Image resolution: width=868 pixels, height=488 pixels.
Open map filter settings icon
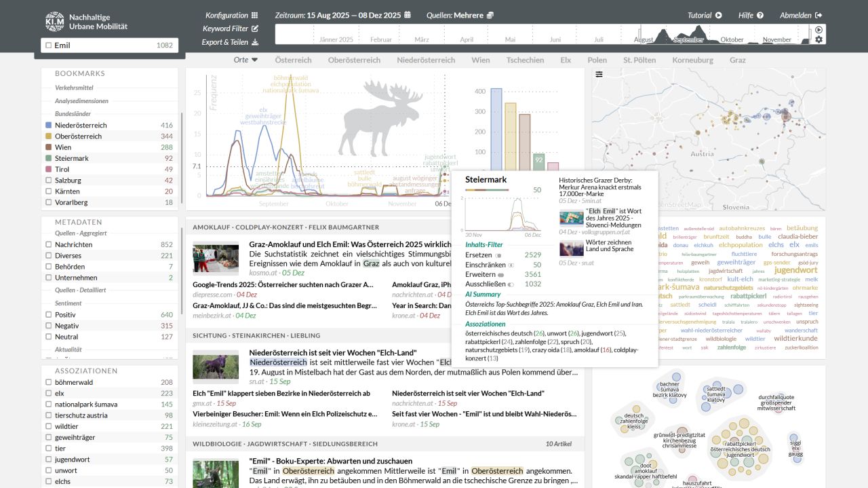599,74
